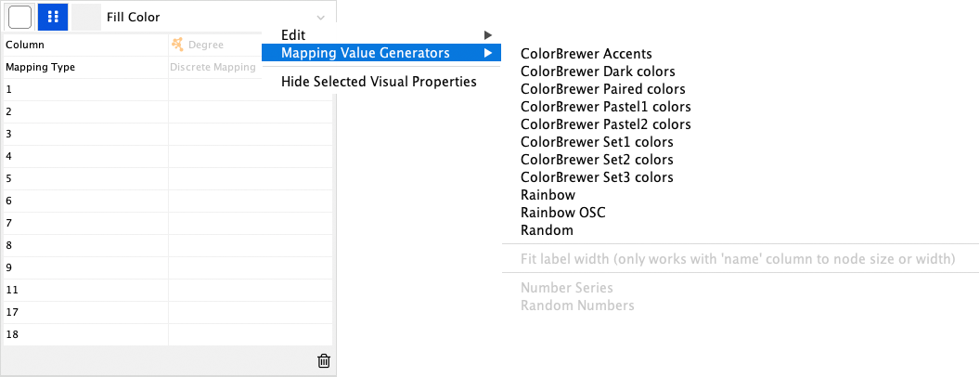Pick ColorBrewer Paired colors
The height and width of the screenshot is (377, 980).
(602, 89)
